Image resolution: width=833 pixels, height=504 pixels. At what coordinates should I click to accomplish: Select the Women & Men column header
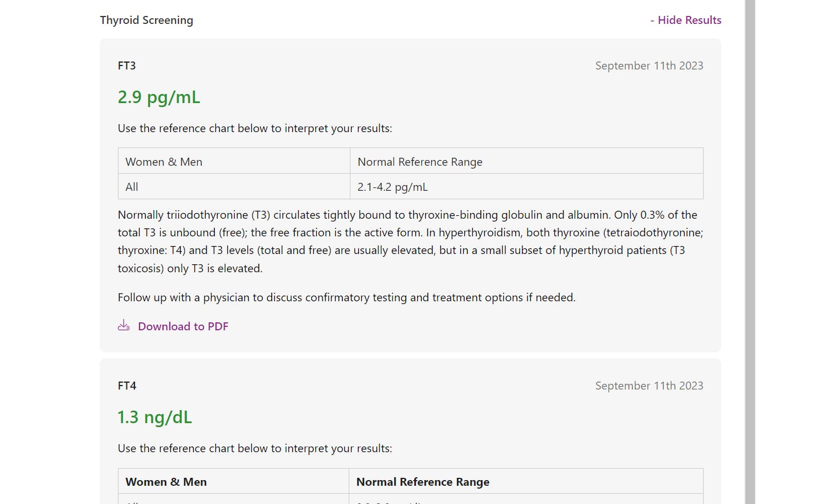(164, 162)
